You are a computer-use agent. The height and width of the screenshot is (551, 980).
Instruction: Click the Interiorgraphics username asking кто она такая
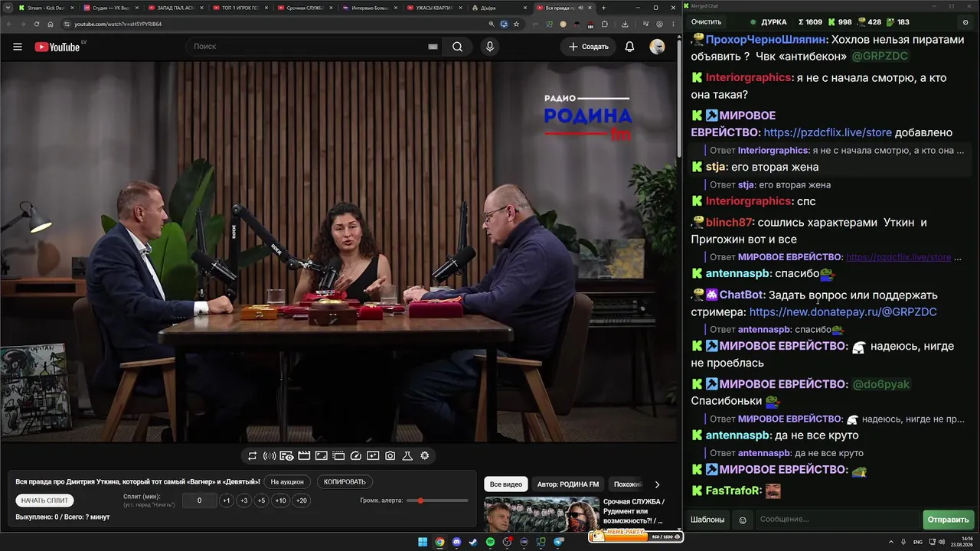pos(748,77)
